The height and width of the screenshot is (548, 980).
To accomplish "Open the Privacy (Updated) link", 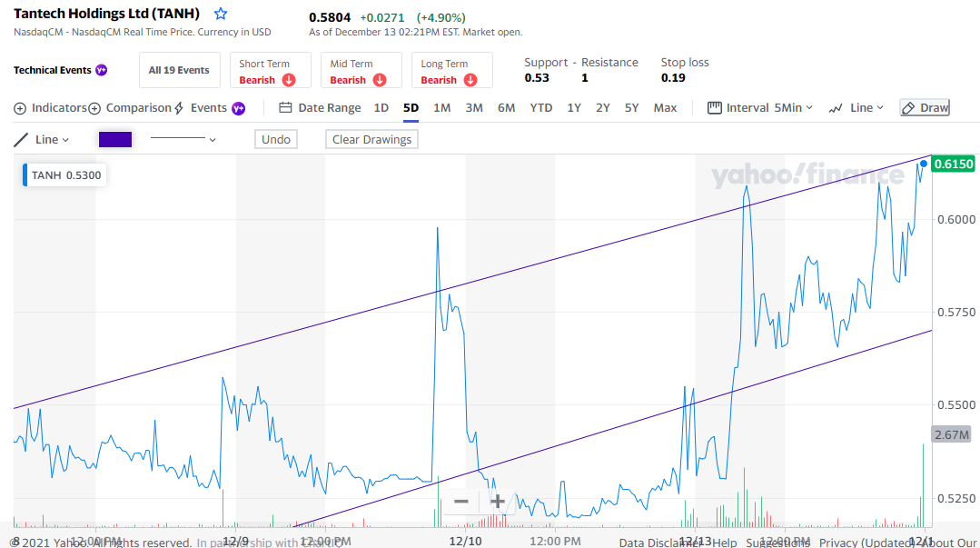I will [x=867, y=543].
